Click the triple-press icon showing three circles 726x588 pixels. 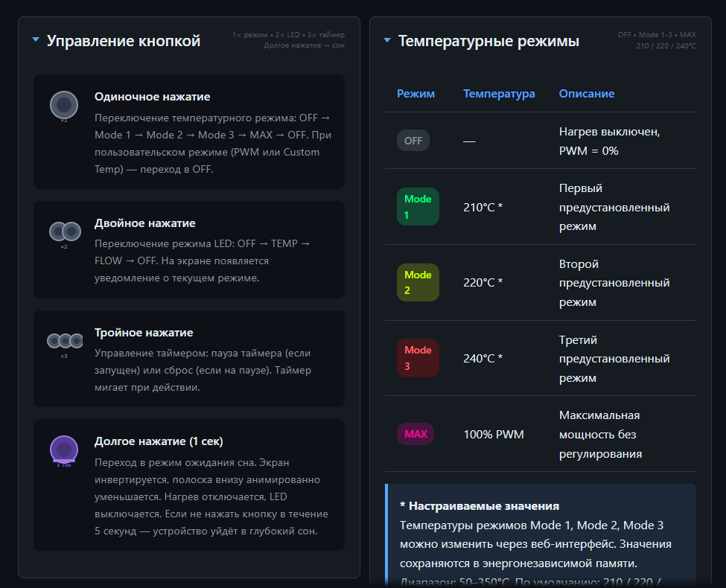[65, 339]
